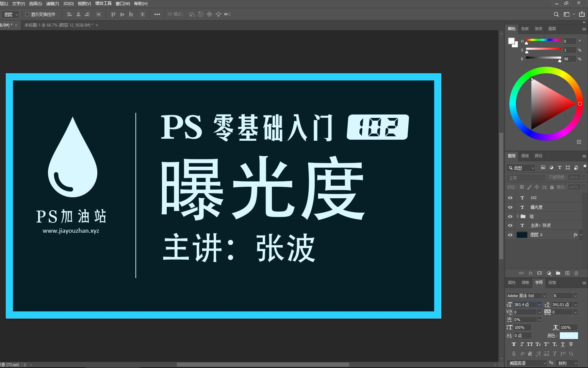The image size is (588, 368).
Task: Toggle underline in Character panel
Action: pos(562,344)
